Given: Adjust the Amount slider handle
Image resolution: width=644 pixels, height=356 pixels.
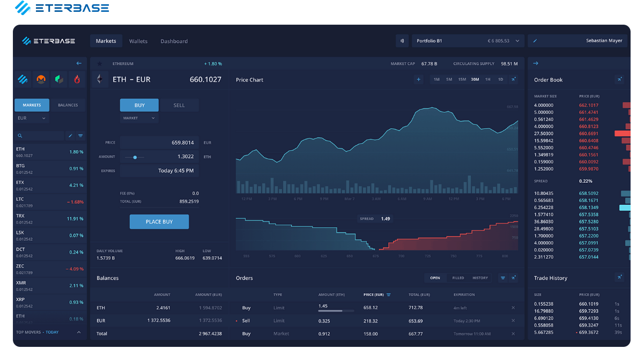Looking at the screenshot, I should 135,157.
